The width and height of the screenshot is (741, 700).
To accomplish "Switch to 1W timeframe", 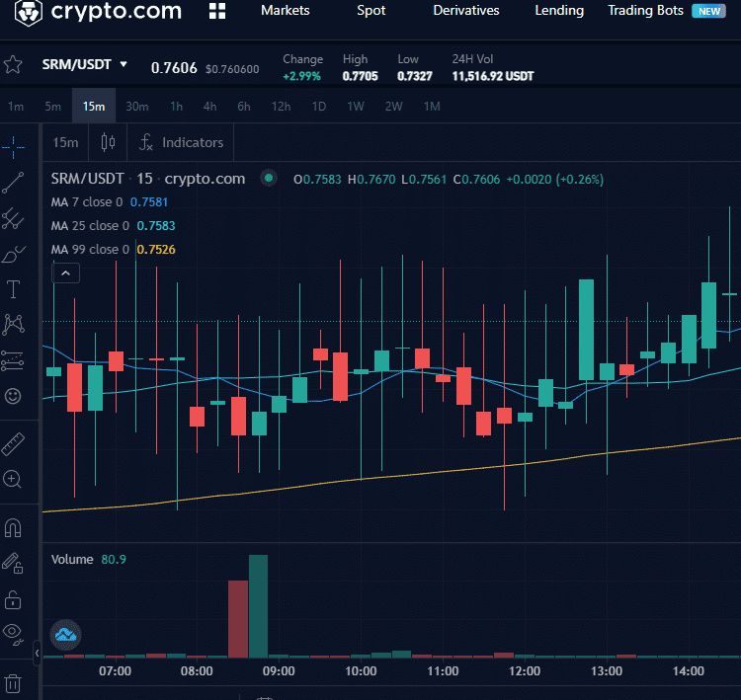I will pyautogui.click(x=356, y=107).
